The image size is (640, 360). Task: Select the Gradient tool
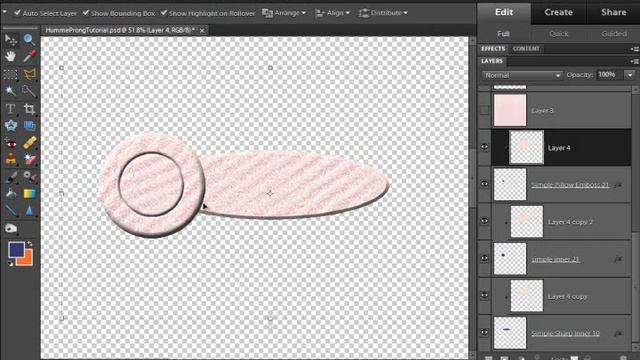(x=29, y=193)
